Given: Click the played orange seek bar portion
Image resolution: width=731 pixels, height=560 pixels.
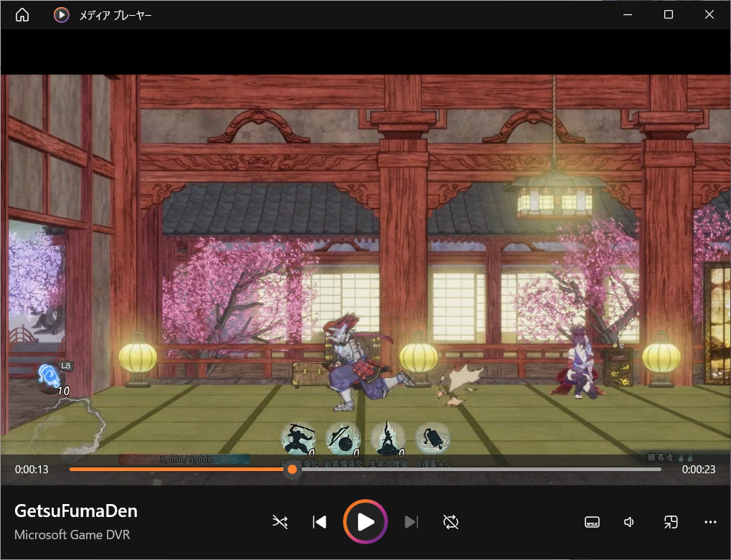Looking at the screenshot, I should point(178,469).
